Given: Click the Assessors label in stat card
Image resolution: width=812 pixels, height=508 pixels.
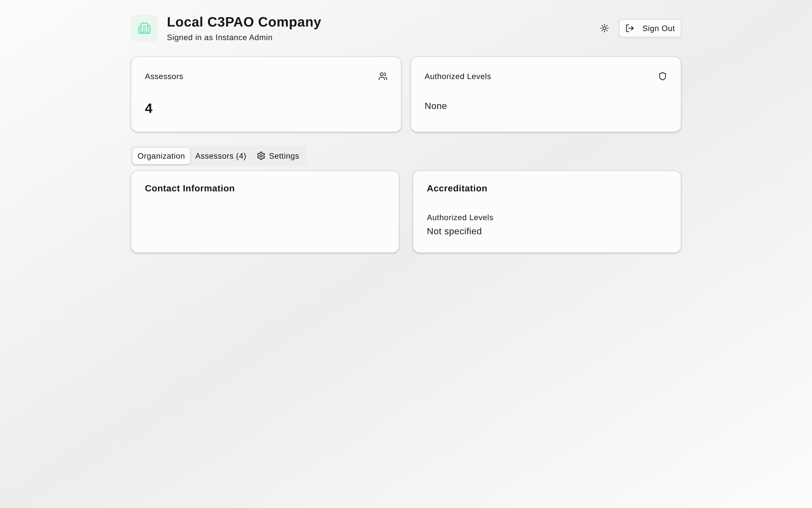Looking at the screenshot, I should point(164,76).
